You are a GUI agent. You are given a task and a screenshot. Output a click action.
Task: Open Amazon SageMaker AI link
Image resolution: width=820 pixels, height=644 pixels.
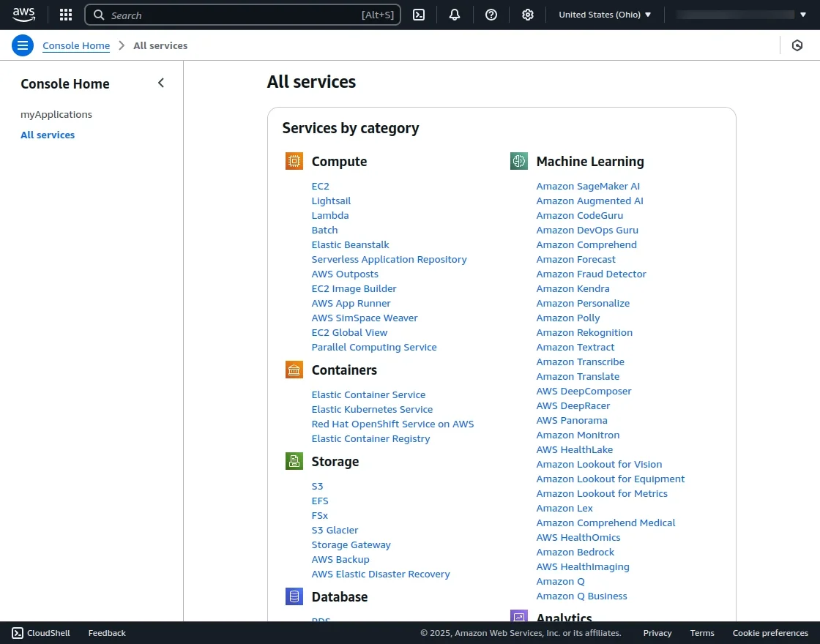[588, 186]
